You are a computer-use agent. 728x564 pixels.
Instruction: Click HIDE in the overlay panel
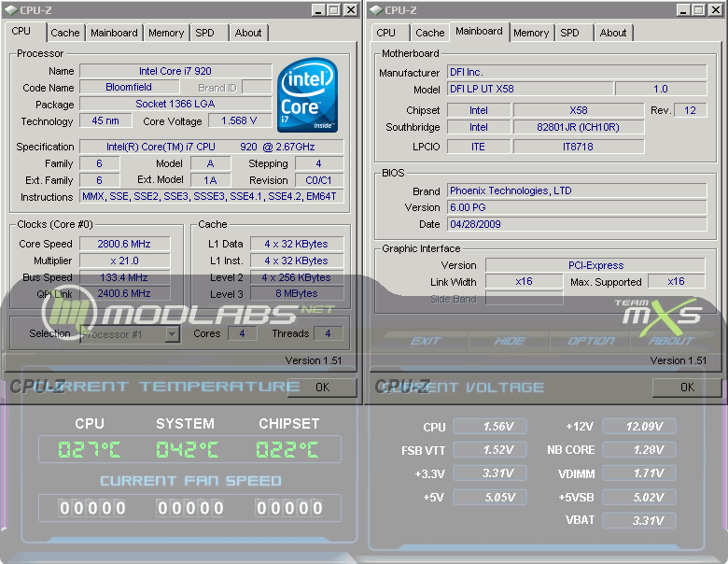coord(510,342)
